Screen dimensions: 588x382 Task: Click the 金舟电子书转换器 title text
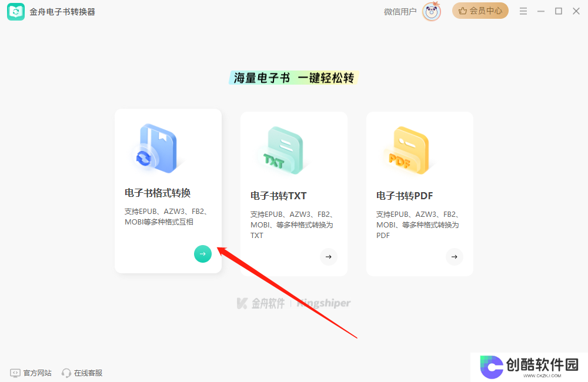(x=62, y=12)
